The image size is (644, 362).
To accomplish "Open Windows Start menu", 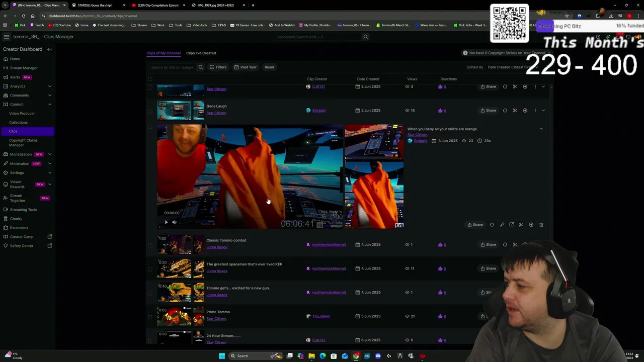I will tap(222, 356).
